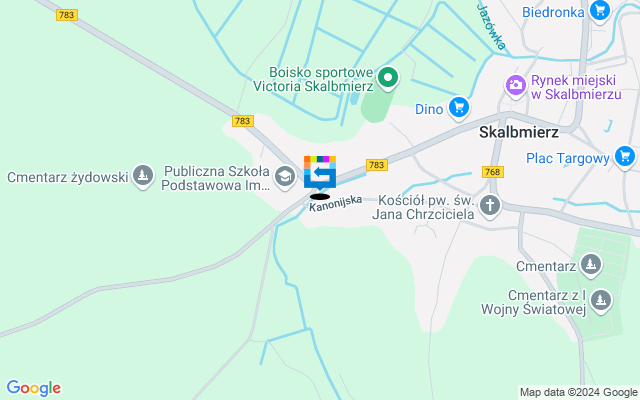Select the Boisko sportowe green pin
This screenshot has height=400, width=640.
click(x=388, y=78)
